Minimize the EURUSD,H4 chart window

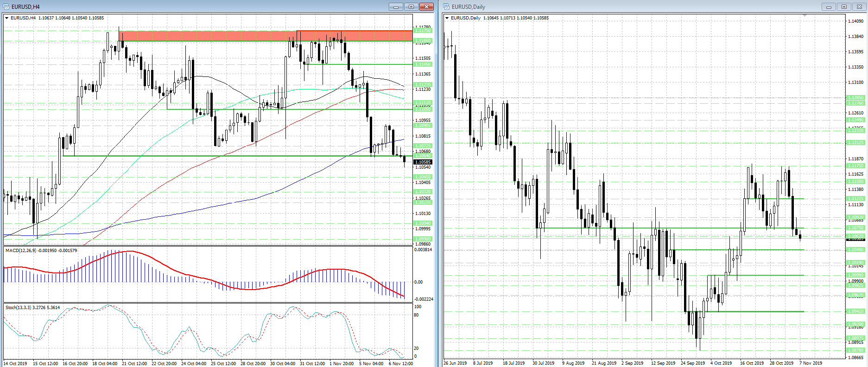(396, 6)
